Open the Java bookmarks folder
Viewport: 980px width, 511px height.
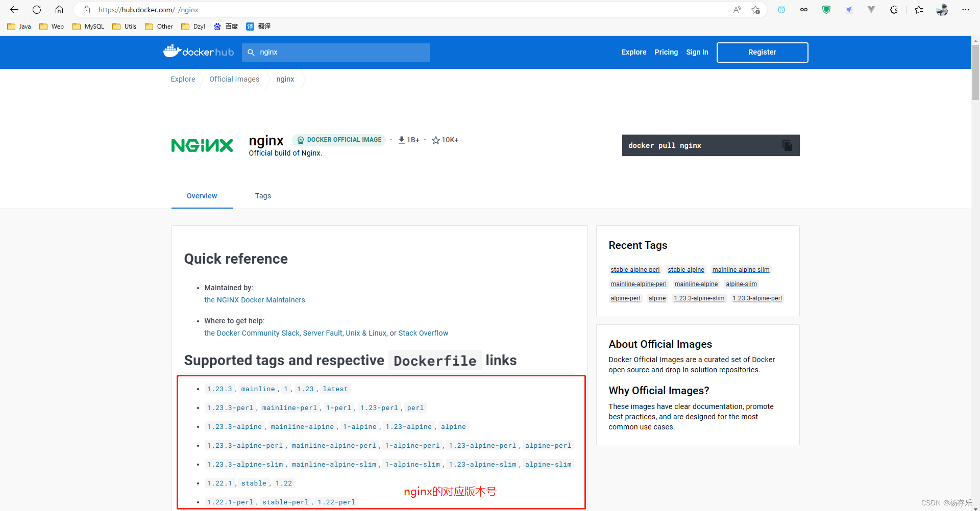[19, 27]
